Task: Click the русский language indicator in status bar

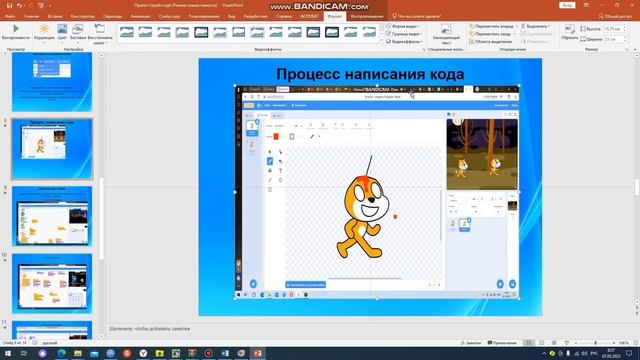Action: tap(50, 343)
